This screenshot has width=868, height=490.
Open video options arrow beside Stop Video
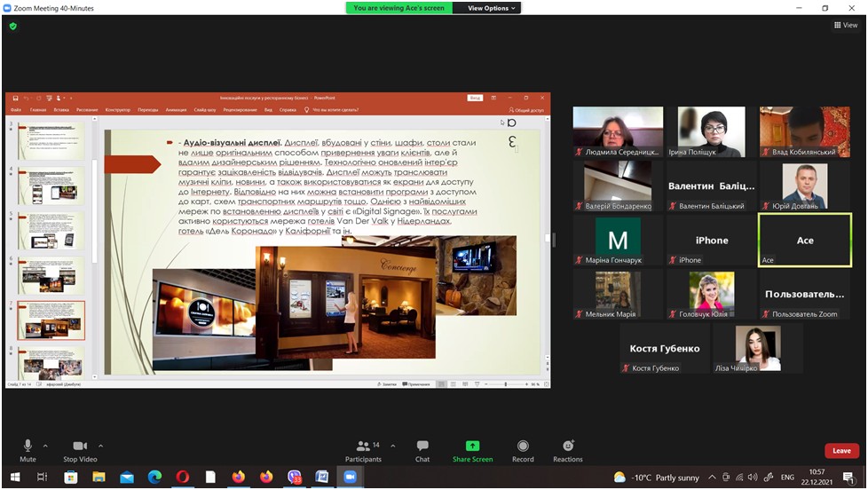tap(101, 446)
